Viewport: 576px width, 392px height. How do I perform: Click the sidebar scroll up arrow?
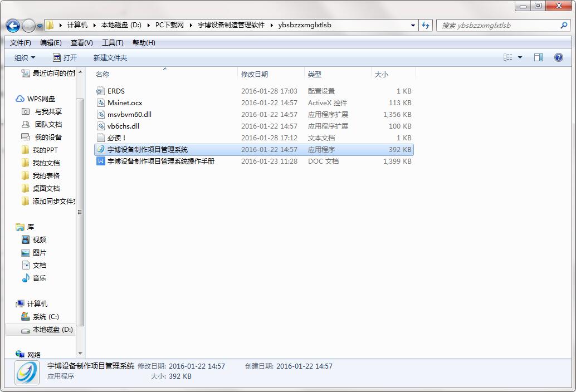click(80, 72)
